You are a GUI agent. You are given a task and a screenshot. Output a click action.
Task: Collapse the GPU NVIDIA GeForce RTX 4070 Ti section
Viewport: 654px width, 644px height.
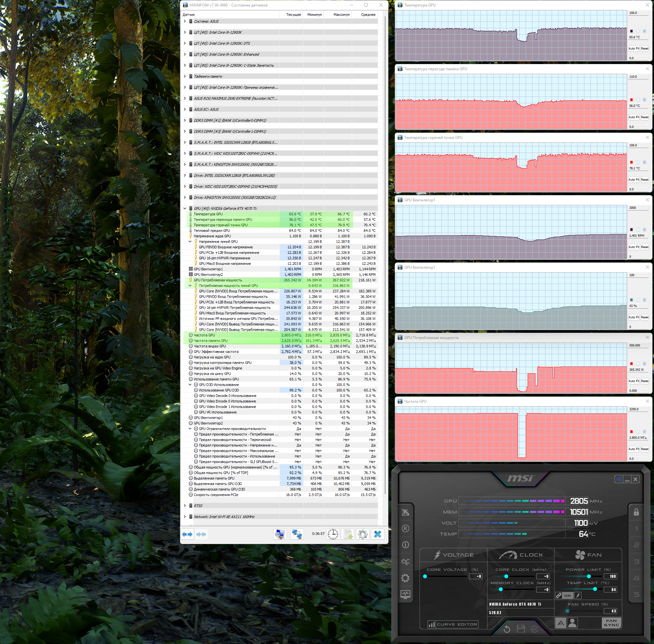pos(185,209)
